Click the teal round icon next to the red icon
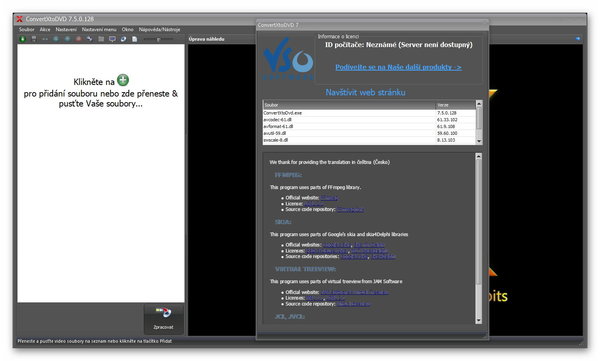The image size is (600, 361). (67, 39)
